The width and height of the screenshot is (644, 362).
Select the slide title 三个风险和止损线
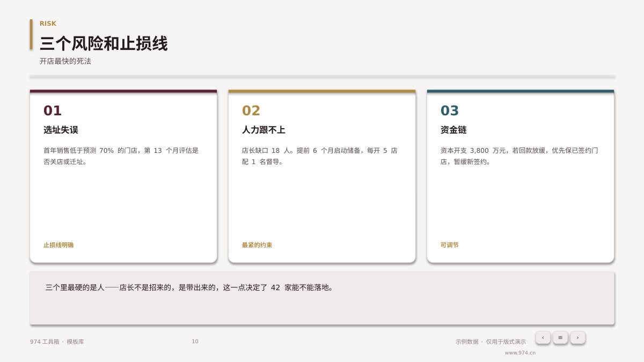[x=104, y=43]
